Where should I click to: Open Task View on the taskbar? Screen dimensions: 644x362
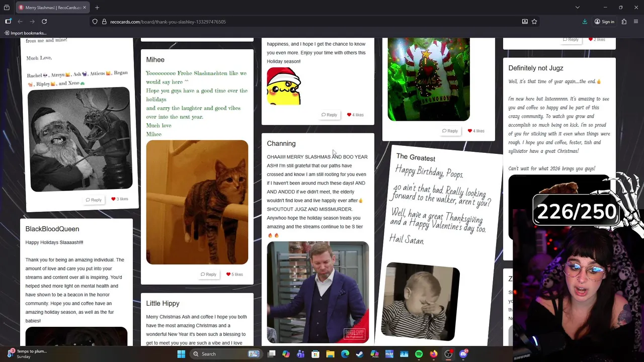[x=272, y=354]
